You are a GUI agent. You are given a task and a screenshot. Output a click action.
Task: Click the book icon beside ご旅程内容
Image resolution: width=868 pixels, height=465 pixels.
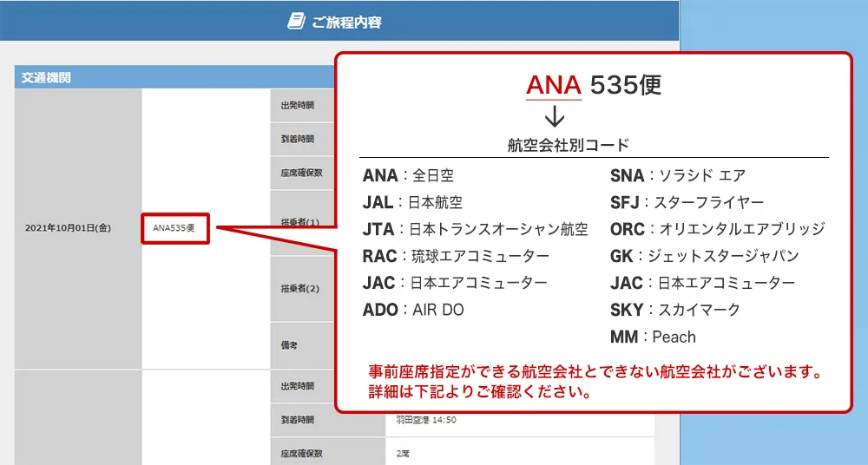[296, 22]
